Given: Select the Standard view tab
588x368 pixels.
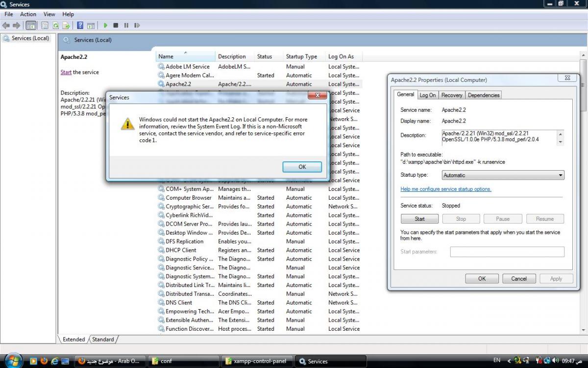Looking at the screenshot, I should click(103, 340).
